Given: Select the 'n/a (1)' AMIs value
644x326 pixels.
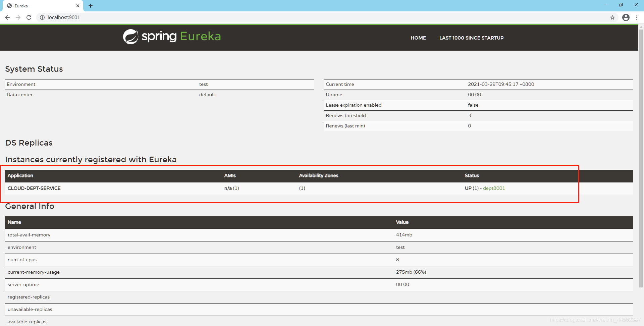Looking at the screenshot, I should coord(232,188).
